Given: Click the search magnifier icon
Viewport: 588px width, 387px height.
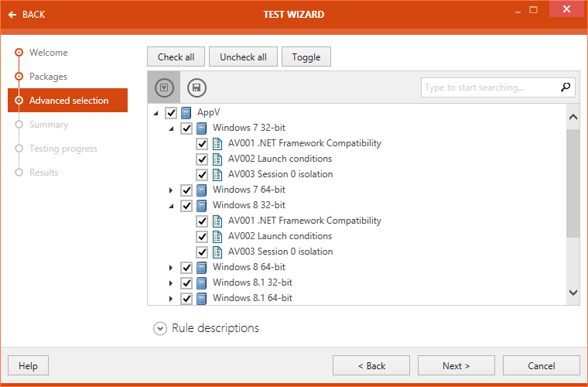Looking at the screenshot, I should (x=566, y=87).
